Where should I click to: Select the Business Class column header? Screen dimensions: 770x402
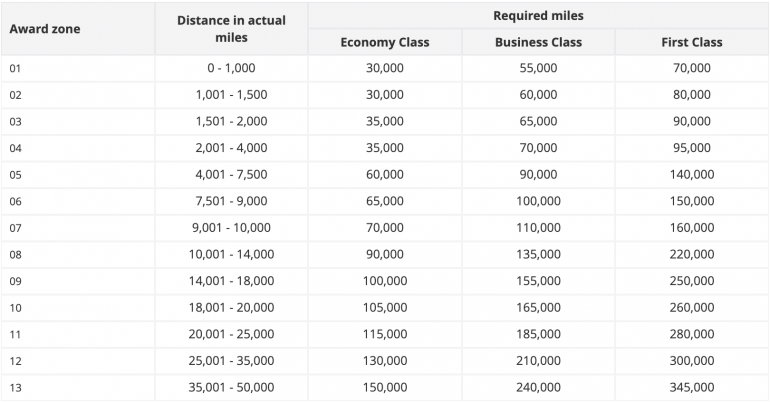(x=538, y=42)
